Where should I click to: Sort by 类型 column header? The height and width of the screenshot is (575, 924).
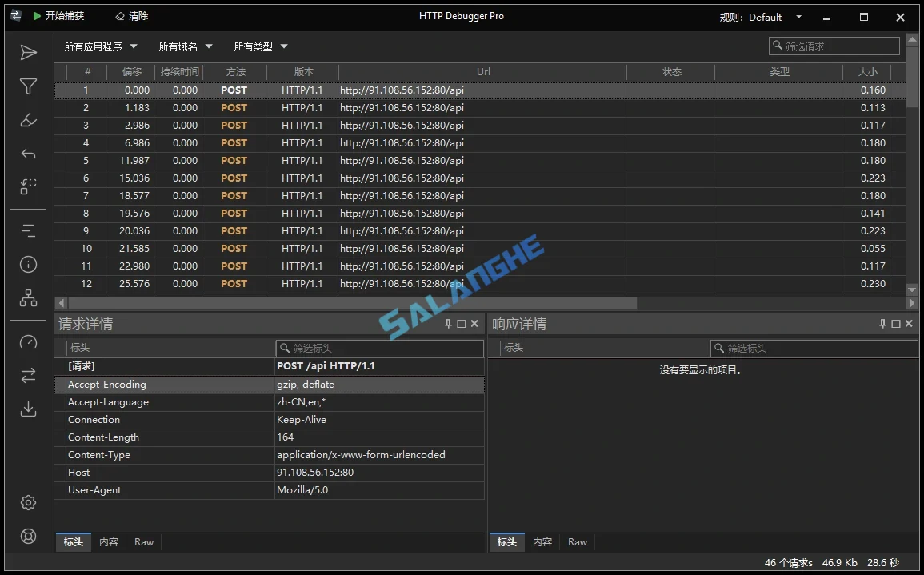tap(779, 72)
